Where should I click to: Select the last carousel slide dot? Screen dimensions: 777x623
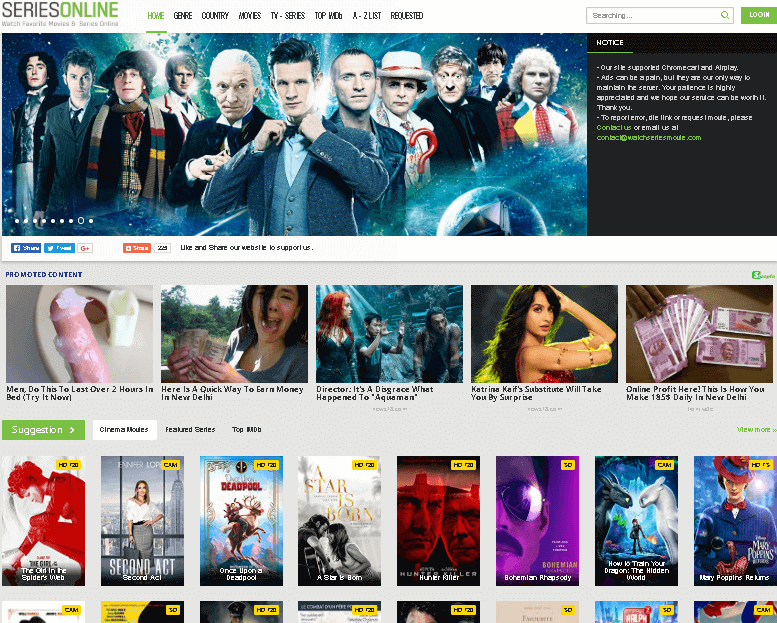91,220
